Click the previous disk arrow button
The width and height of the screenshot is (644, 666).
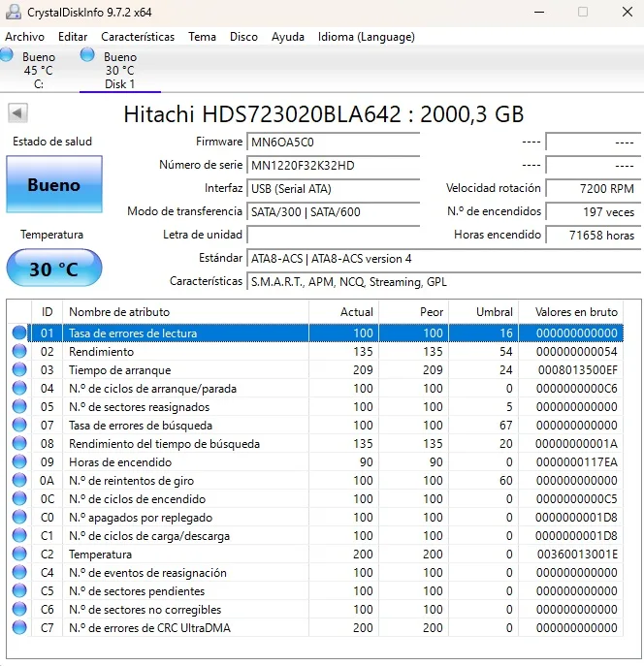click(x=17, y=113)
